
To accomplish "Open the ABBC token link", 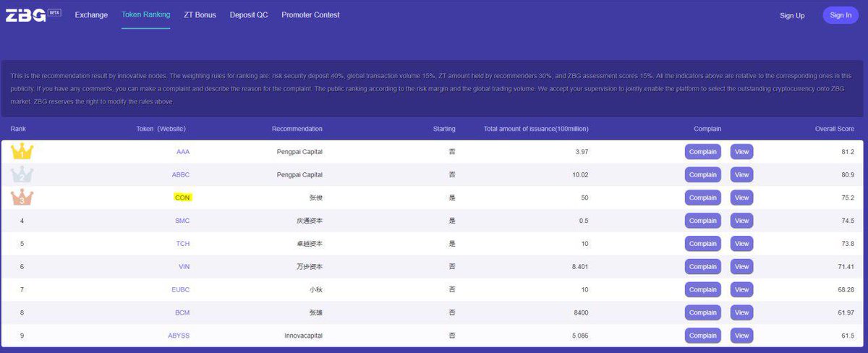I will (181, 174).
